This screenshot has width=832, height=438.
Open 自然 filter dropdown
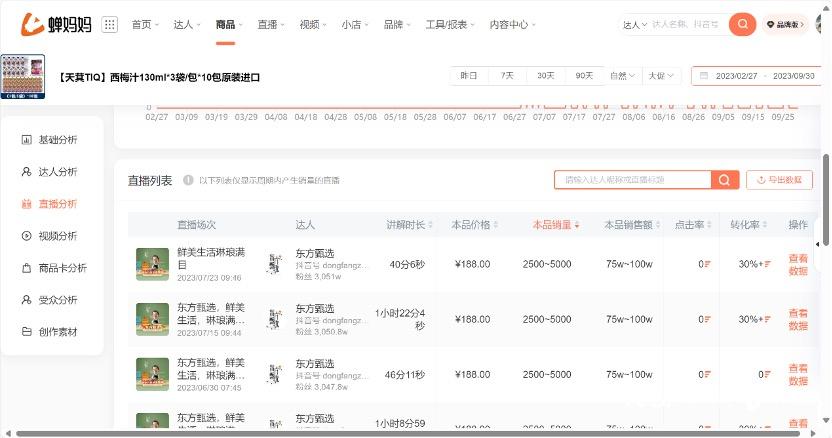pos(622,76)
